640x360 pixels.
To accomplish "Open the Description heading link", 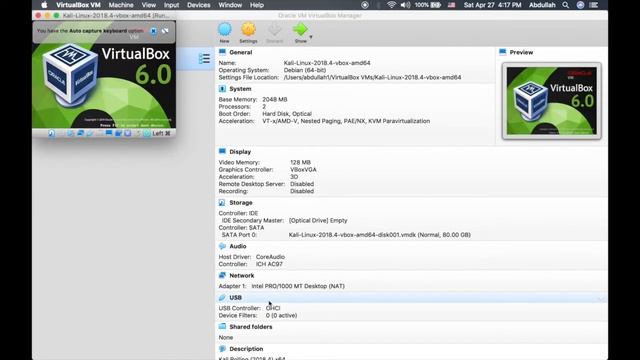I will 246,349.
